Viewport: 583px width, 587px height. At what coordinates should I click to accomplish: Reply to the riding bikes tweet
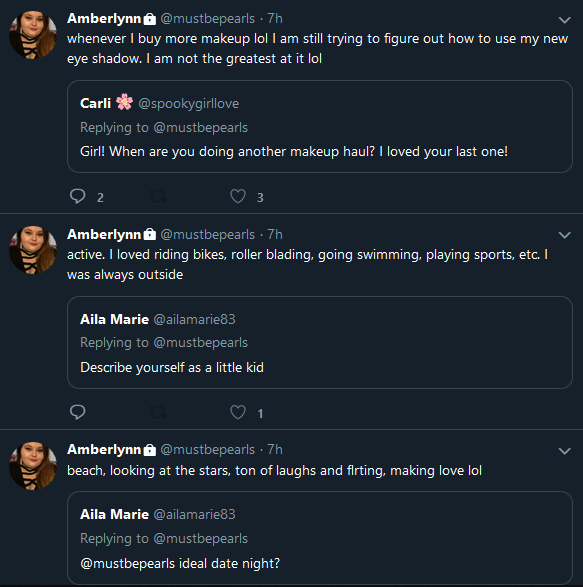pyautogui.click(x=78, y=412)
